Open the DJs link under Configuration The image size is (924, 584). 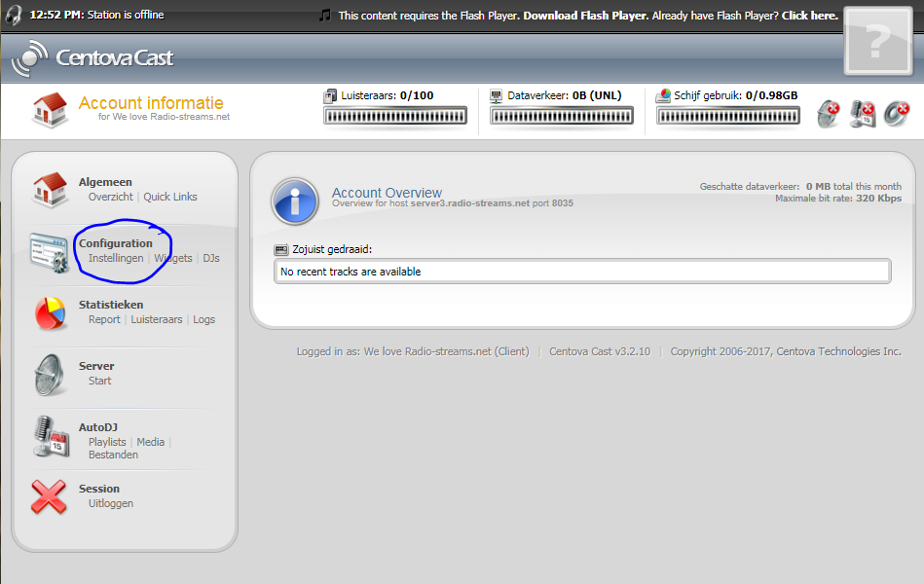click(211, 258)
